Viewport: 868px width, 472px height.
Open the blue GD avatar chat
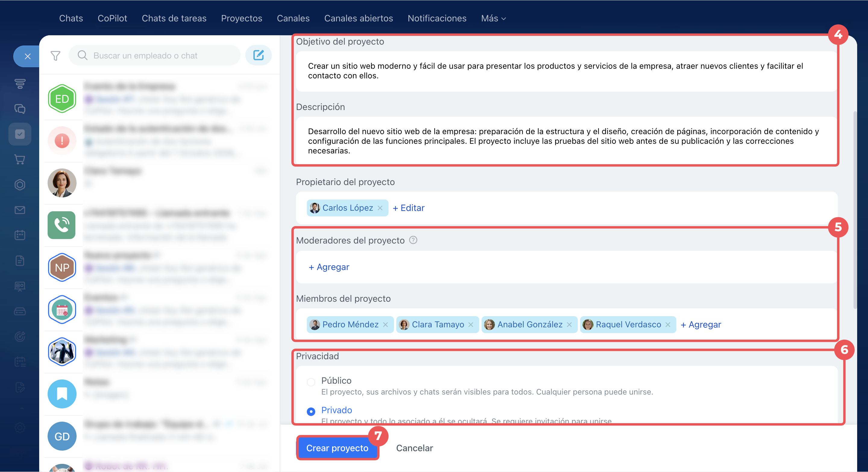click(62, 436)
